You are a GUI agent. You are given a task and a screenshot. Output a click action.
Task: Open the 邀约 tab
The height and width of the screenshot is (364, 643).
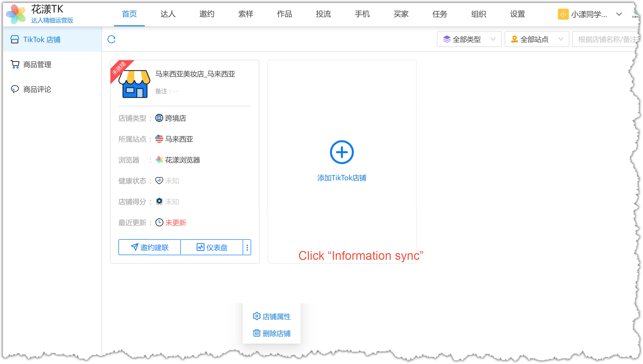point(207,14)
